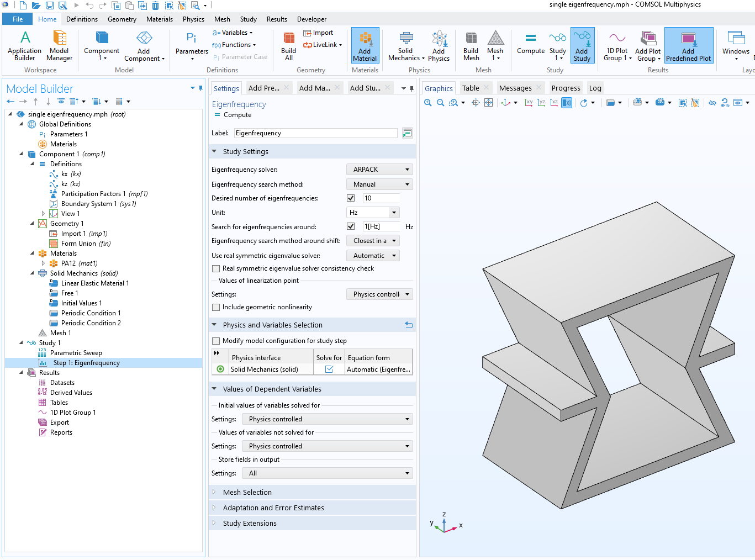
Task: Click Add Predefined Plot in ribbon
Action: 688,45
